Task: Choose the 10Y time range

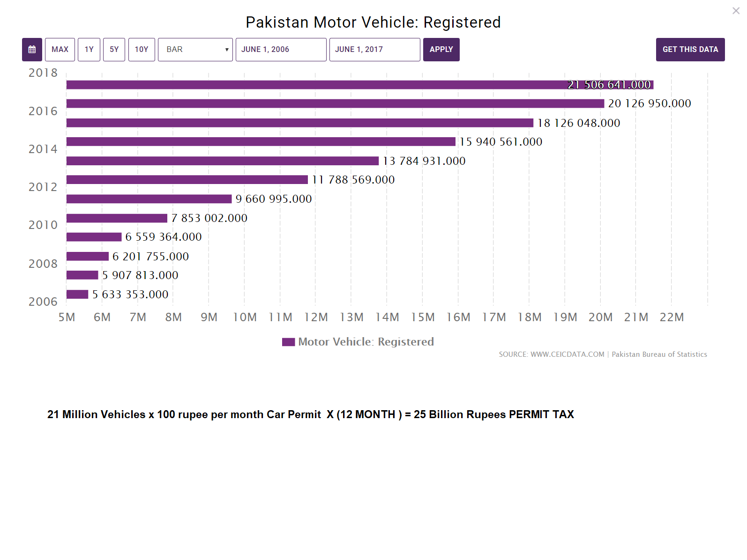Action: [142, 50]
